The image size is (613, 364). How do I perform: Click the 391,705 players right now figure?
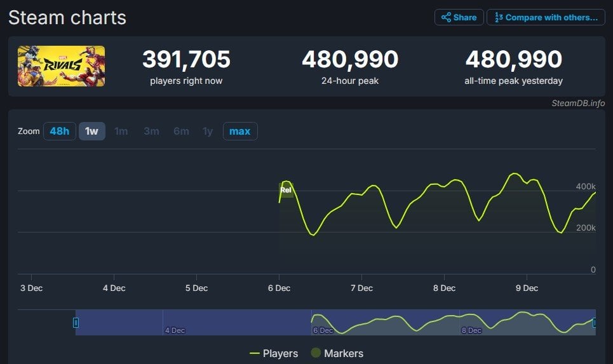[186, 60]
